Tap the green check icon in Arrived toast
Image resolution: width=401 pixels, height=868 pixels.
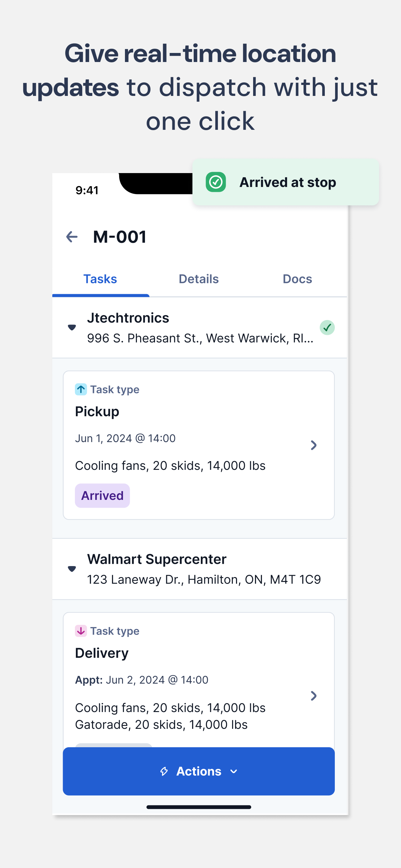216,182
